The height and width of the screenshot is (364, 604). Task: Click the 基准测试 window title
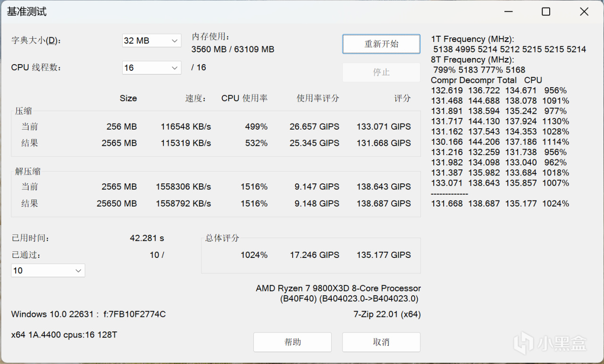coord(27,12)
